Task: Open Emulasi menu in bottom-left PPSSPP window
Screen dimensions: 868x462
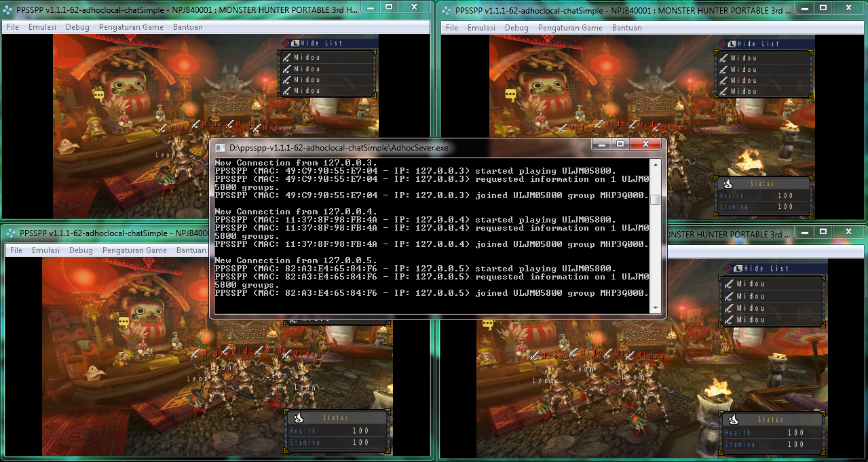Action: (x=45, y=250)
